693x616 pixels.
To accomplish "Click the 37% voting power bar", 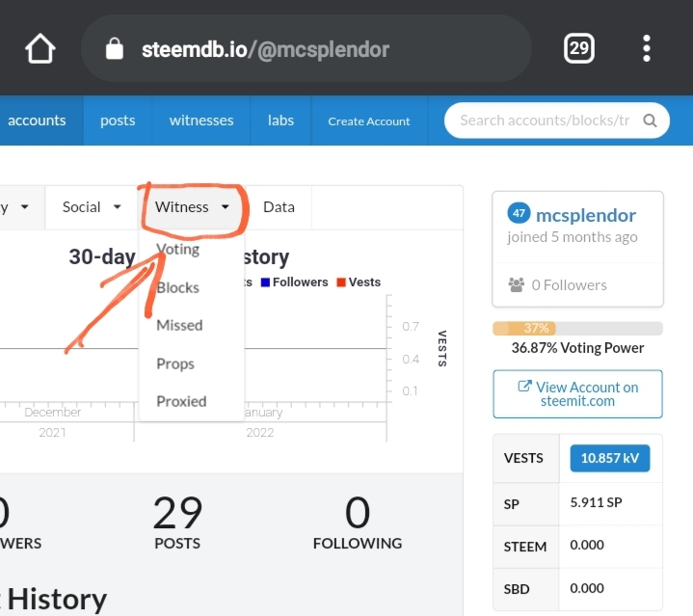I will point(577,329).
